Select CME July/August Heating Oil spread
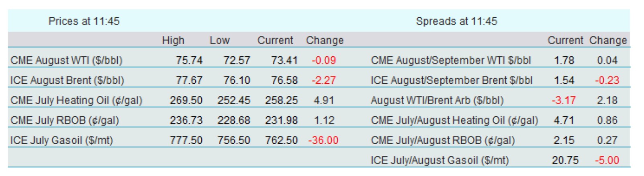Screen dimensions: 644x176 pyautogui.click(x=454, y=120)
